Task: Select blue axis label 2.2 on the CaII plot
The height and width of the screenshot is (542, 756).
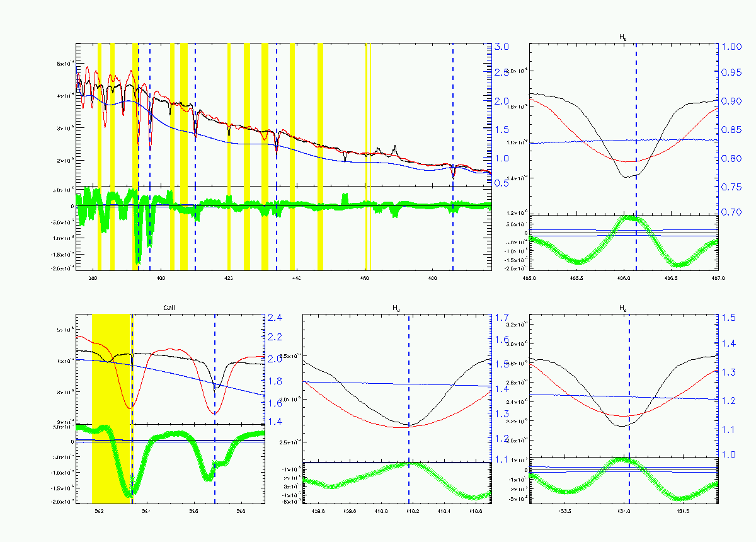Action: [275, 338]
